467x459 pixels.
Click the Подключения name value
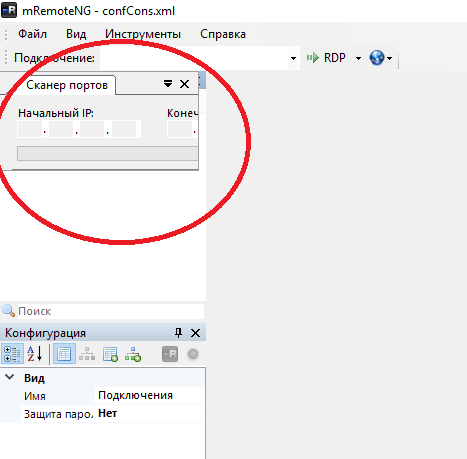tap(135, 395)
